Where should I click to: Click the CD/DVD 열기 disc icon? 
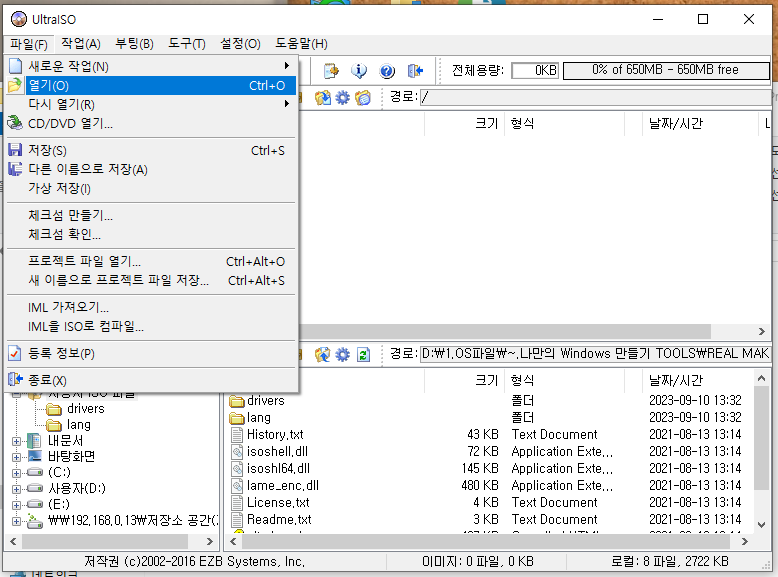pos(15,123)
